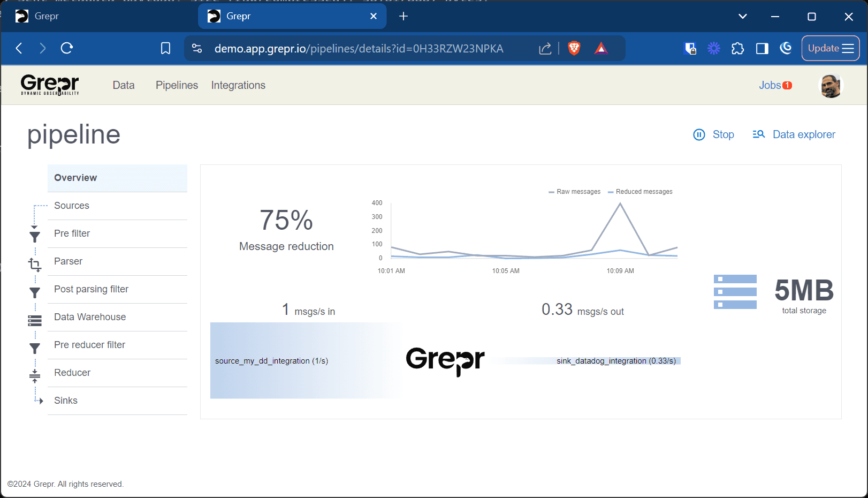Click the 75% Message reduction value
The image size is (868, 498).
286,220
